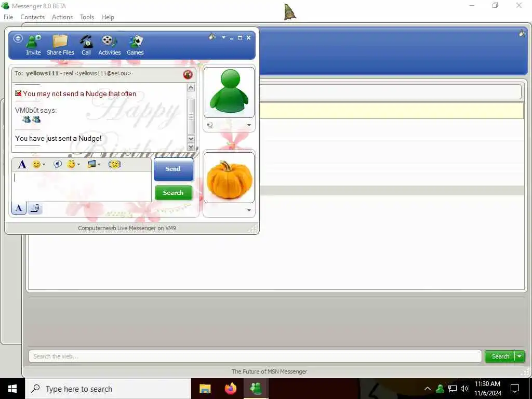This screenshot has height=399, width=532.
Task: Click the failed message envelope icon
Action: point(18,93)
